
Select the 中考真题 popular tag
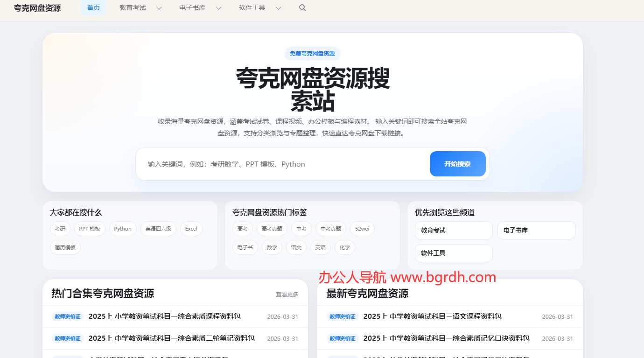pyautogui.click(x=331, y=229)
